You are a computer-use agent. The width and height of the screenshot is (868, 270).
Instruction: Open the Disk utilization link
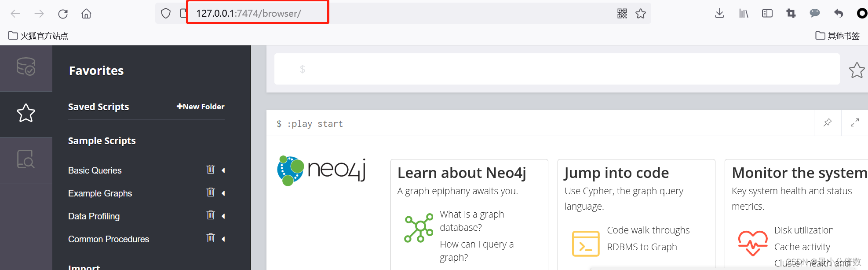pyautogui.click(x=804, y=230)
